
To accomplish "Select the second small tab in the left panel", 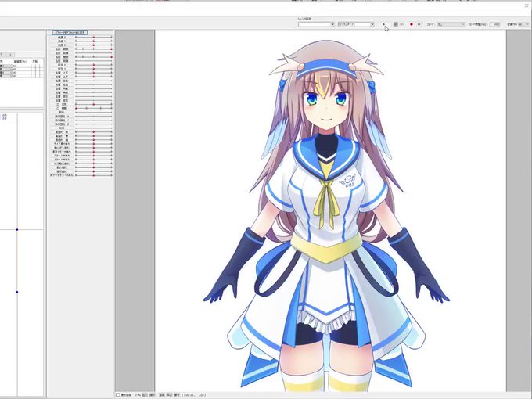I will (x=10, y=54).
